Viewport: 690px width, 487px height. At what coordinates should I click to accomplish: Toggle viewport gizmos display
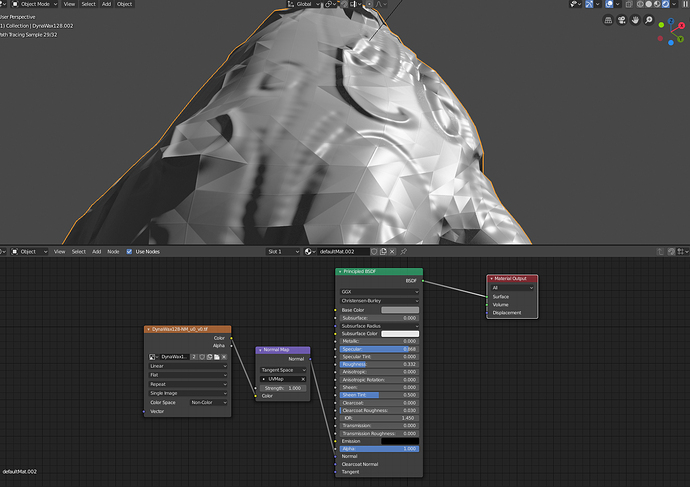[x=589, y=4]
